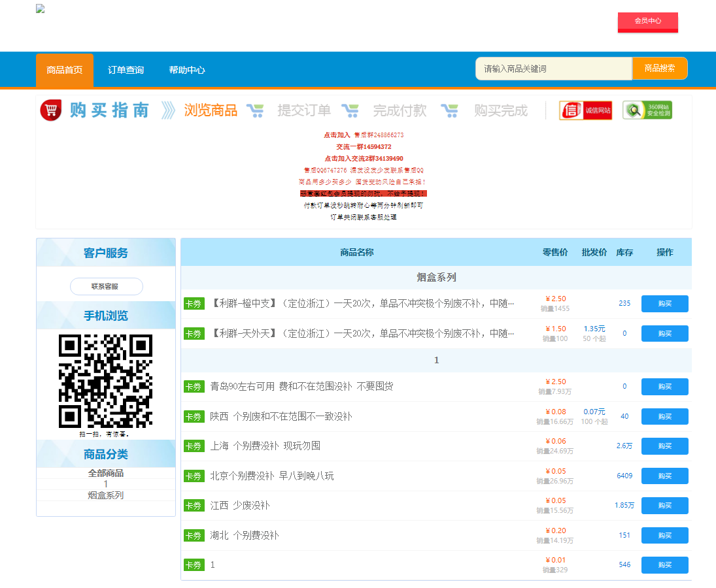Buy the 上海 个别费没补 item

click(x=665, y=446)
